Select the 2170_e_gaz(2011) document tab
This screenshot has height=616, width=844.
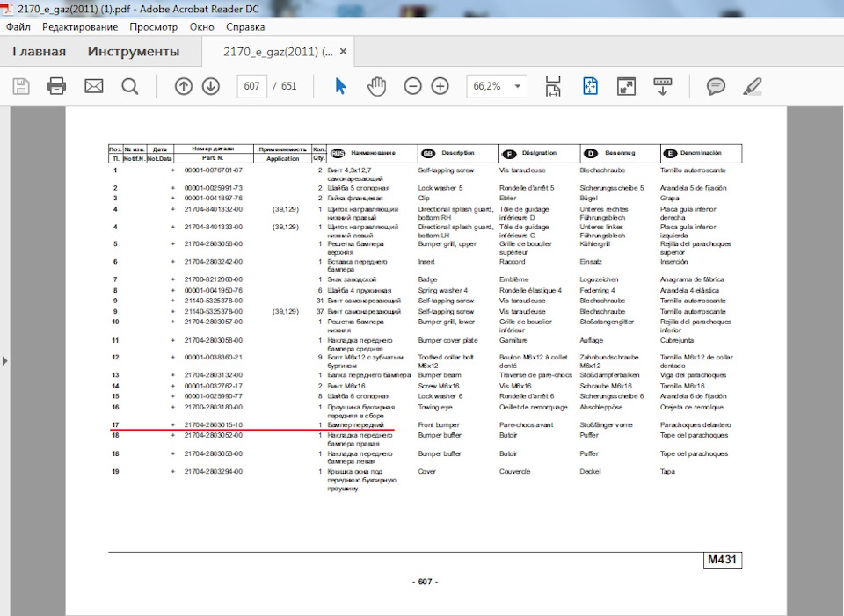[x=278, y=52]
